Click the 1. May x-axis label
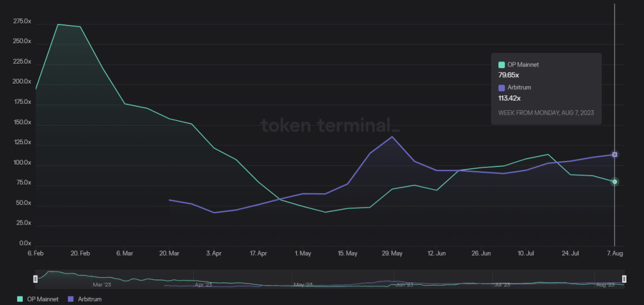The width and height of the screenshot is (644, 305). pos(303,253)
